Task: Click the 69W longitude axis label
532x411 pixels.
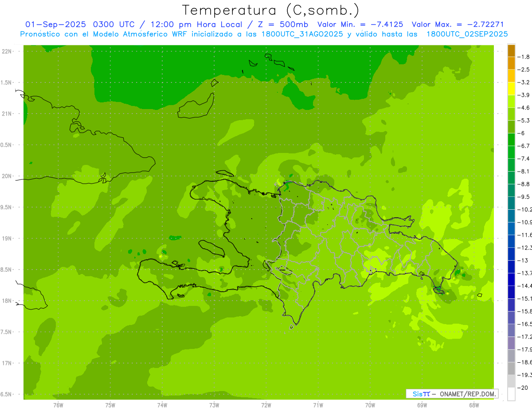Action: pos(422,405)
